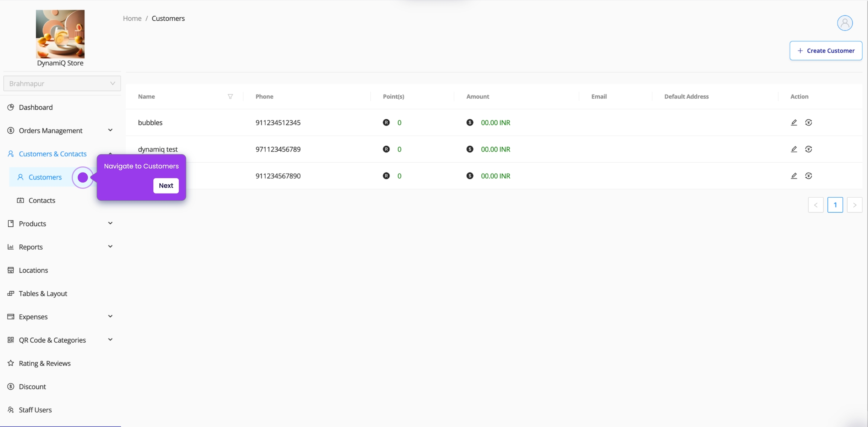
Task: Click history icon for dynamiq test row
Action: [808, 149]
